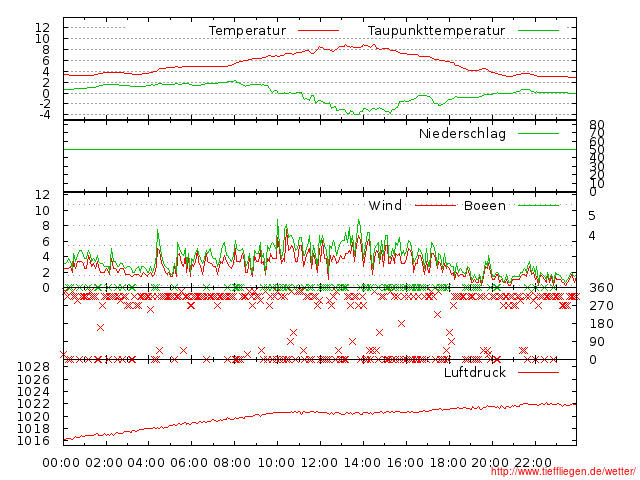Click the 12 on the temperature axis
This screenshot has width=640, height=480.
pyautogui.click(x=42, y=28)
